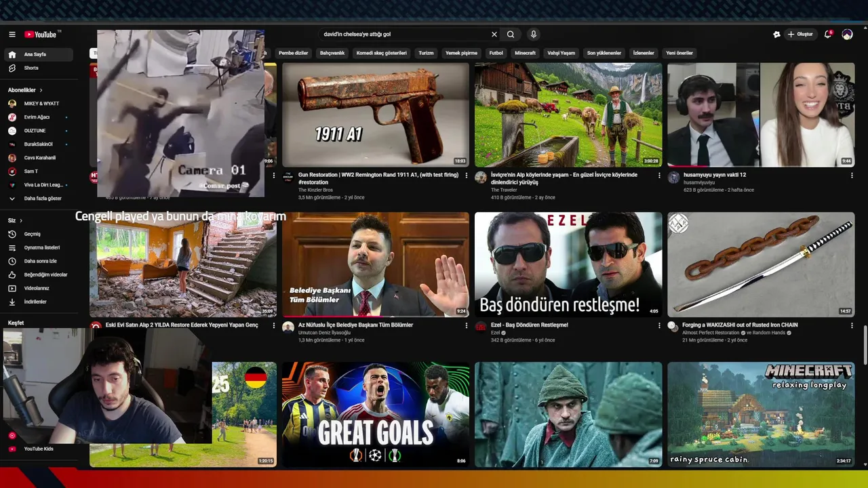Play the Swiss alpine village thumbnail
Image resolution: width=868 pixels, height=488 pixels.
[x=568, y=115]
